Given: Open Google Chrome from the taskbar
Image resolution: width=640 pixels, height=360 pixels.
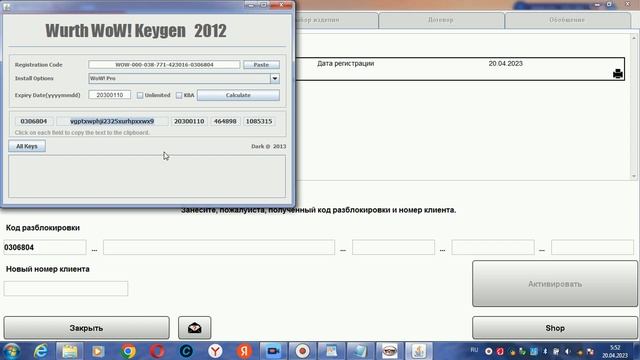Looking at the screenshot, I should [x=128, y=351].
